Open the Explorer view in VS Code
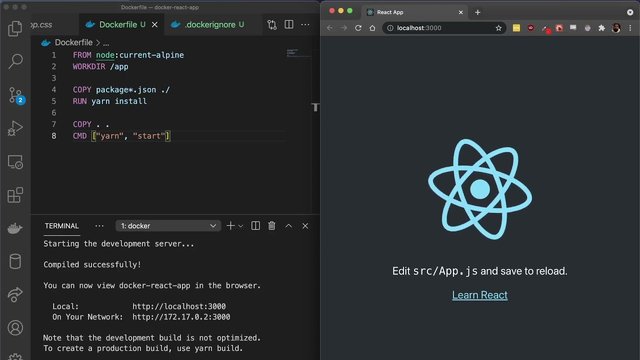This screenshot has width=640, height=360. click(15, 28)
